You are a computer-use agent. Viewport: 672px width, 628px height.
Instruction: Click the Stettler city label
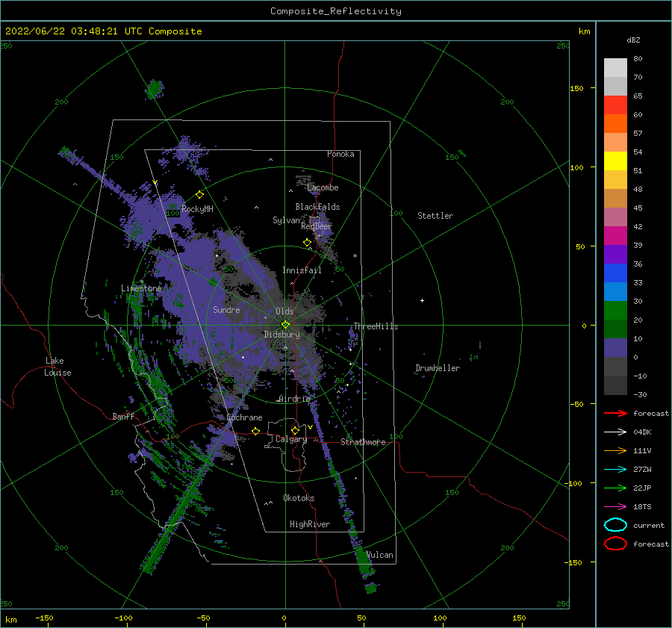[435, 216]
